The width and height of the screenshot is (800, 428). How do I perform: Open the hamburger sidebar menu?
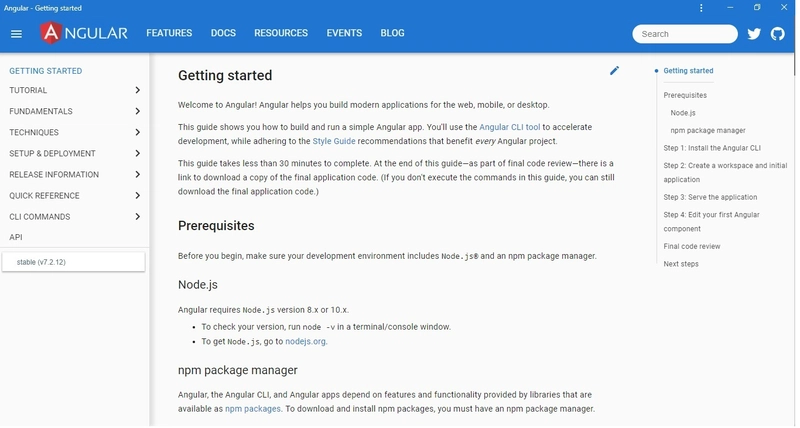pos(16,34)
